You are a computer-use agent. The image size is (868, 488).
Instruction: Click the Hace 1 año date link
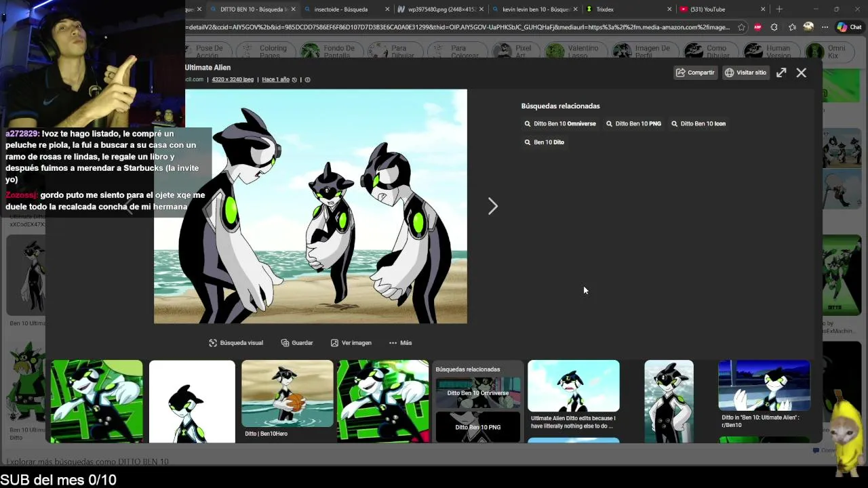(x=275, y=80)
